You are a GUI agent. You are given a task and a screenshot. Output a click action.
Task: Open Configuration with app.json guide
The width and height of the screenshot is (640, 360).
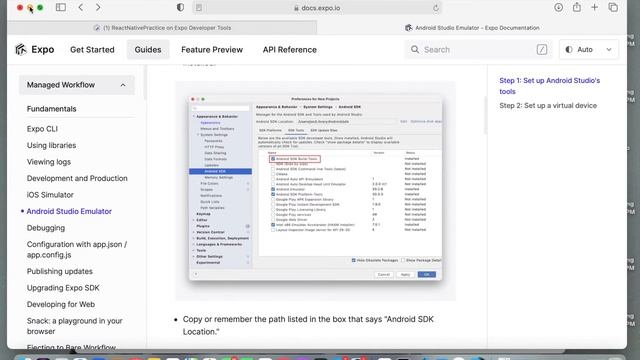pos(77,249)
